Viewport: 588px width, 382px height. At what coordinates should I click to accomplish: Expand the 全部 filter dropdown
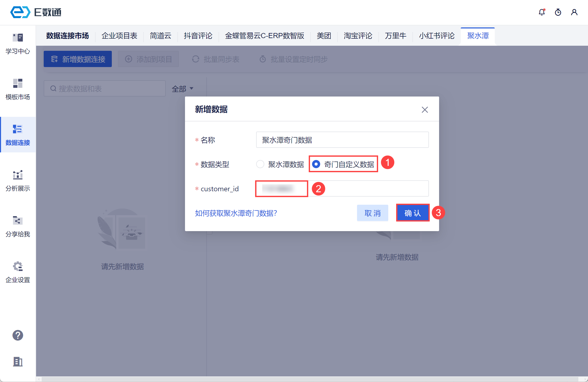click(182, 89)
